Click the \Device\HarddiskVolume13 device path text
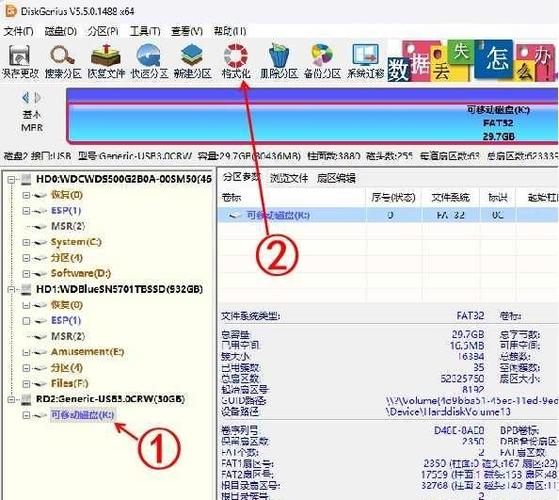 (x=448, y=412)
